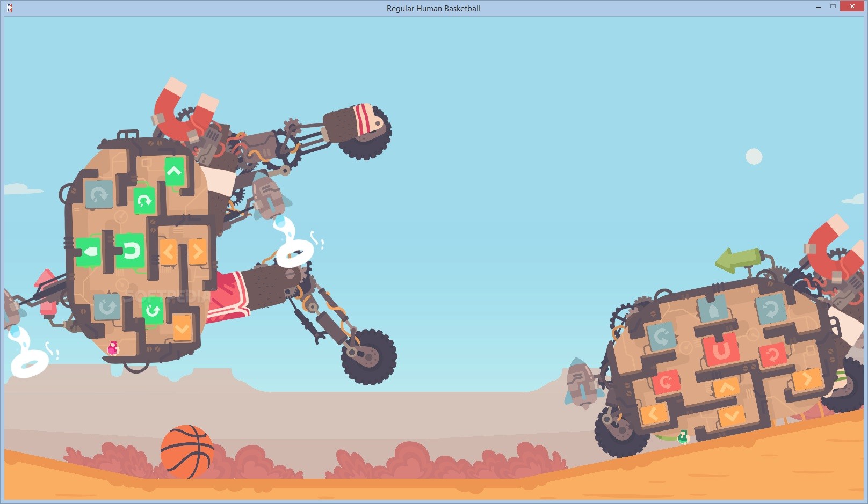Click the gray clockwise rotate button in the right robot
The image size is (868, 504).
771,309
